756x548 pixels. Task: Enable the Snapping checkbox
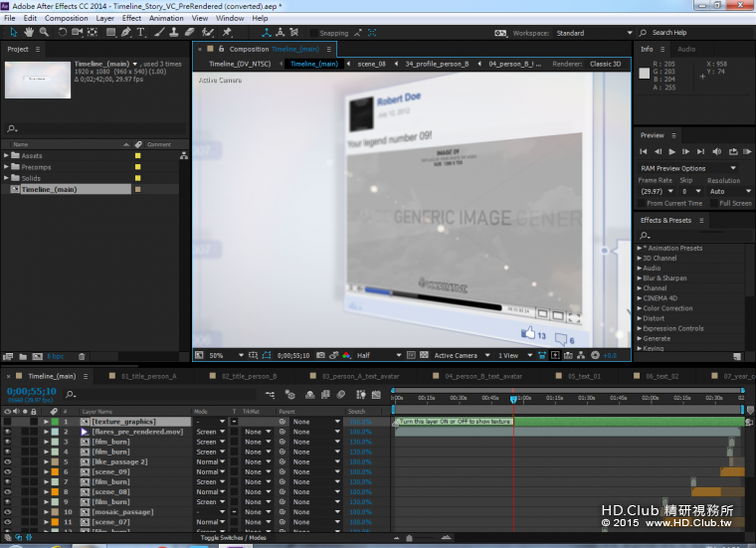coord(315,33)
